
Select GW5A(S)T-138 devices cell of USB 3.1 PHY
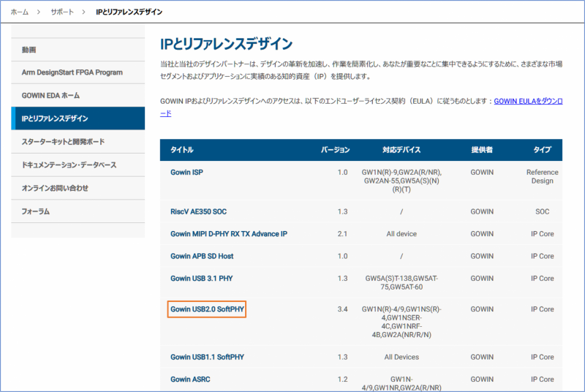tap(401, 283)
